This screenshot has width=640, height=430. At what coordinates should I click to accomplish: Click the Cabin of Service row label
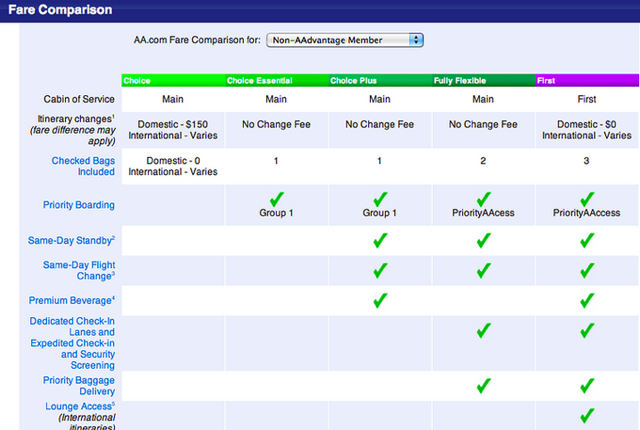(x=79, y=99)
